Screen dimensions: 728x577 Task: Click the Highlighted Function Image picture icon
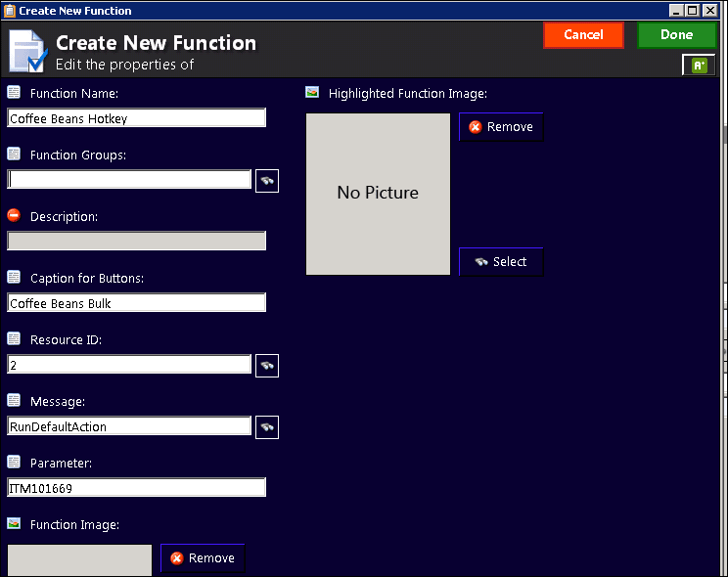[x=312, y=92]
